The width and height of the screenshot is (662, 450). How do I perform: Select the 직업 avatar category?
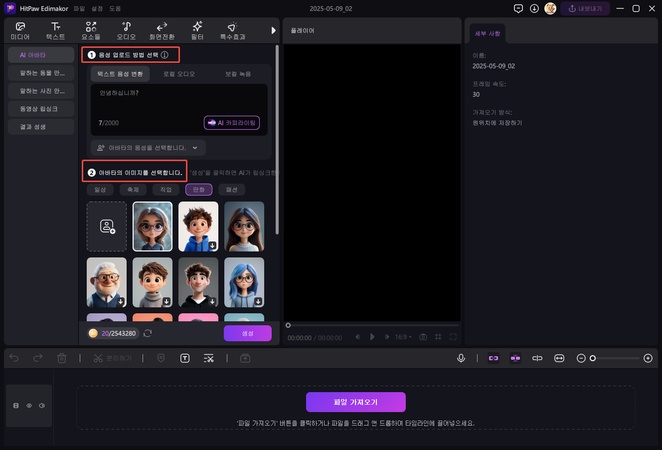click(166, 190)
